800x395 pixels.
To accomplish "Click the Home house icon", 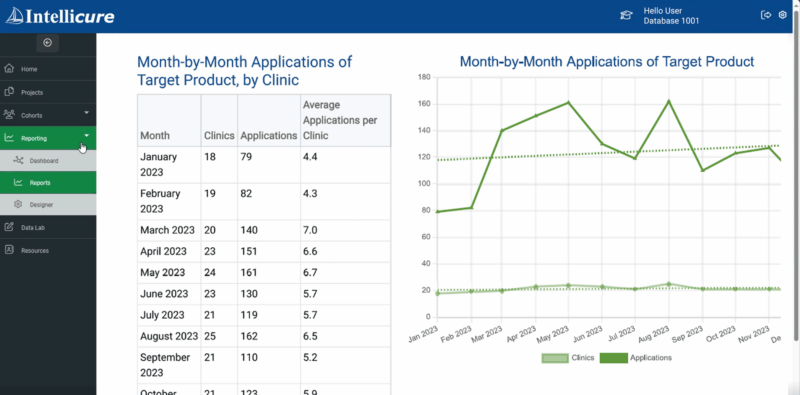I will [x=9, y=68].
